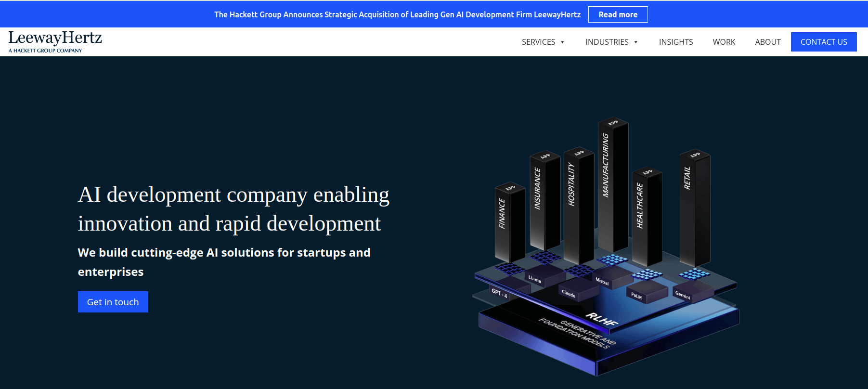Click the MANUFACTURING tower in the illustration

pyautogui.click(x=612, y=184)
